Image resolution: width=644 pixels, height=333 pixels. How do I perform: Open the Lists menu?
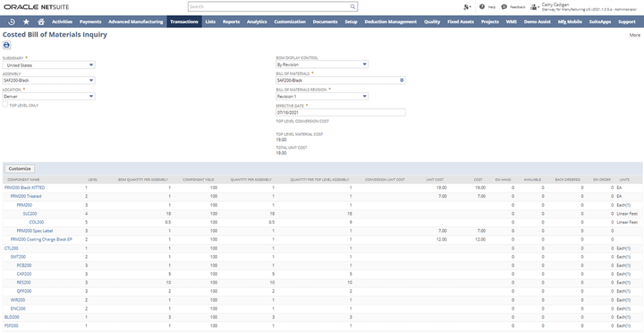click(x=210, y=22)
